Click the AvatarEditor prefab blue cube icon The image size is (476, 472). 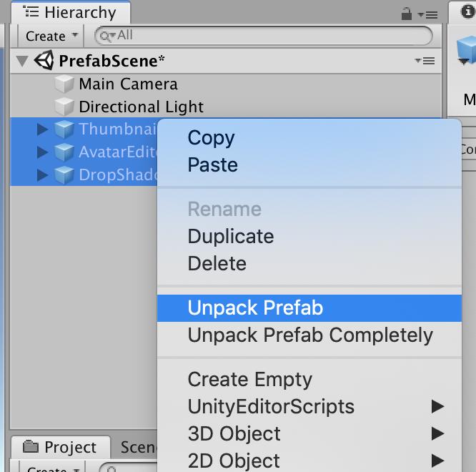point(64,152)
